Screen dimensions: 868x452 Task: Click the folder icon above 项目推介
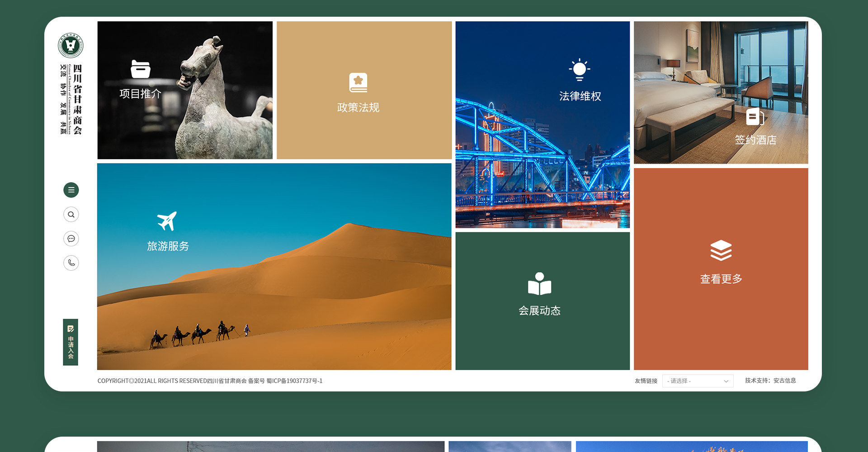(141, 69)
